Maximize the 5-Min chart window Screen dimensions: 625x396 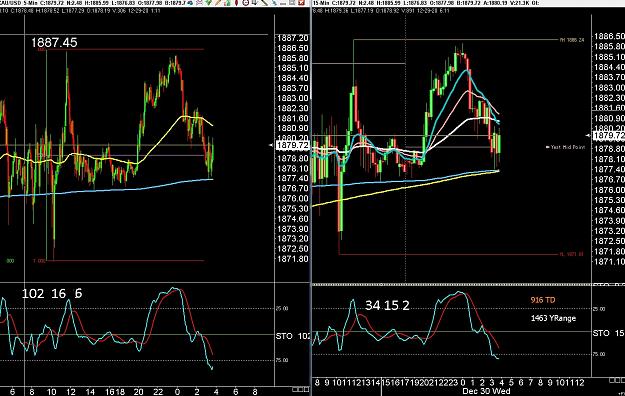pos(292,2)
